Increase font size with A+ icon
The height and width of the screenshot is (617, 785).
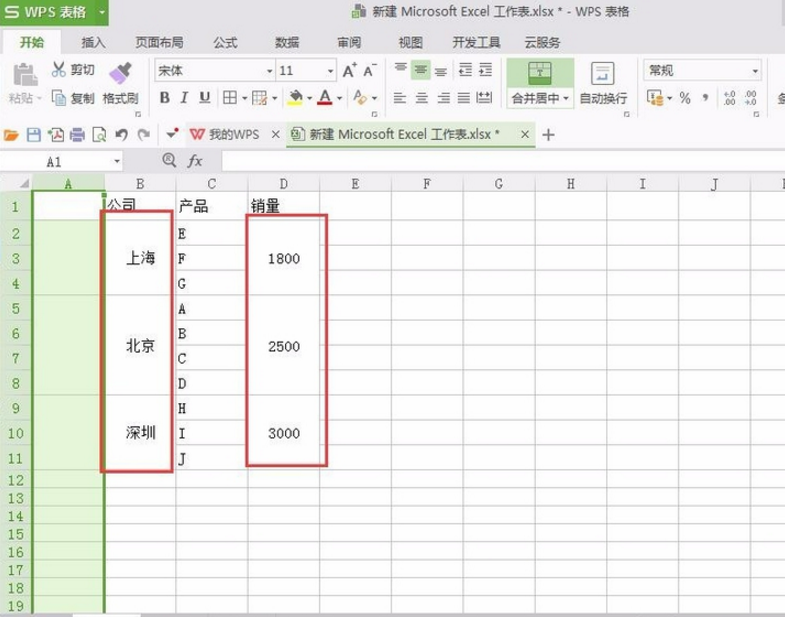(x=349, y=71)
